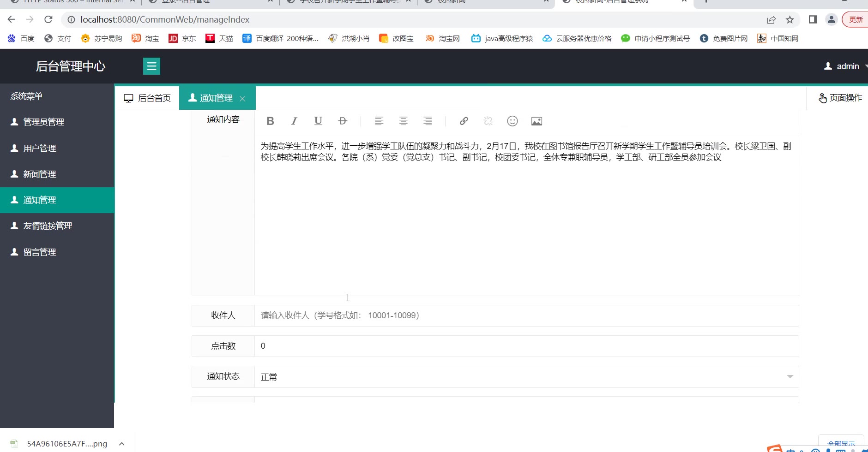Open the emoji picker in the editor
The image size is (868, 452).
(512, 121)
